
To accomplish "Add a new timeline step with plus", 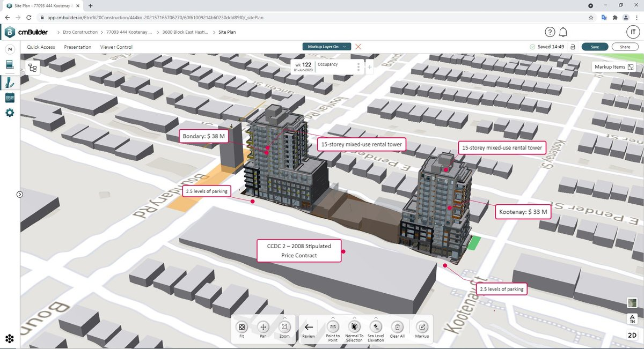I will 370,67.
